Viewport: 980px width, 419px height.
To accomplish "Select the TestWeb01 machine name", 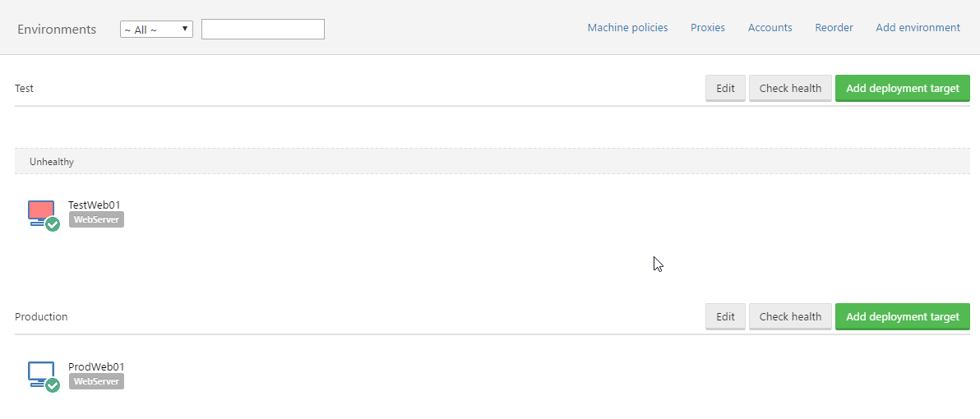I will (95, 205).
